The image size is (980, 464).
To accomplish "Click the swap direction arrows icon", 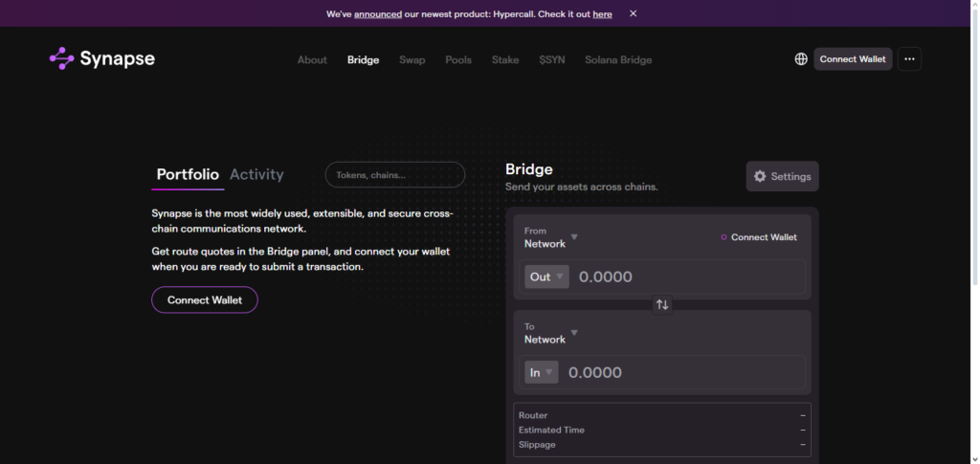I will click(x=662, y=304).
